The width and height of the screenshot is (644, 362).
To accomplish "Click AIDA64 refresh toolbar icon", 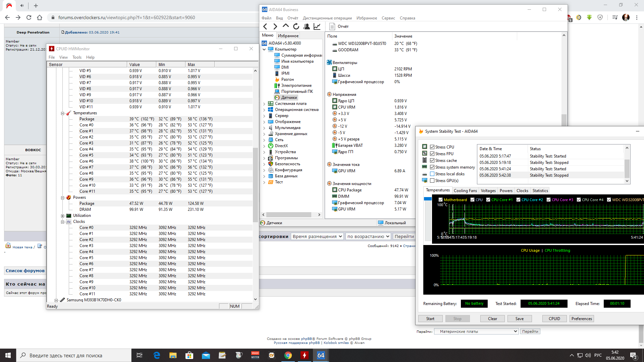I will [296, 26].
